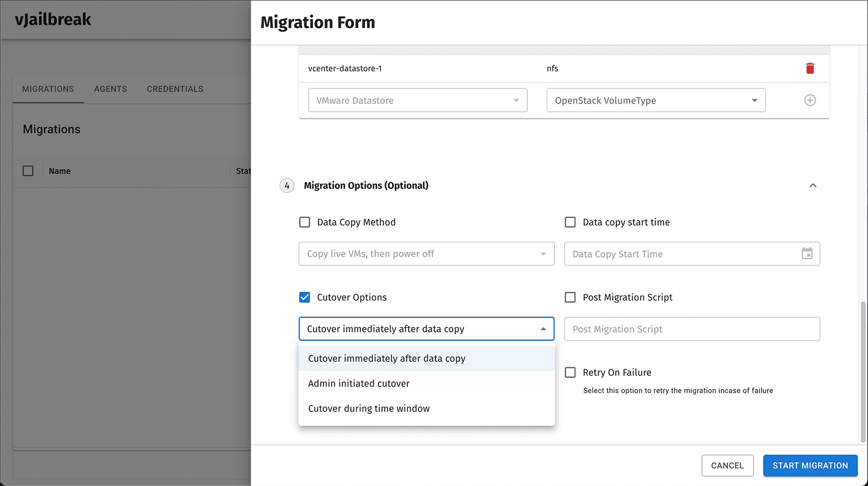Click the form's vertical scrollbar thumb
868x486 pixels.
(x=863, y=372)
